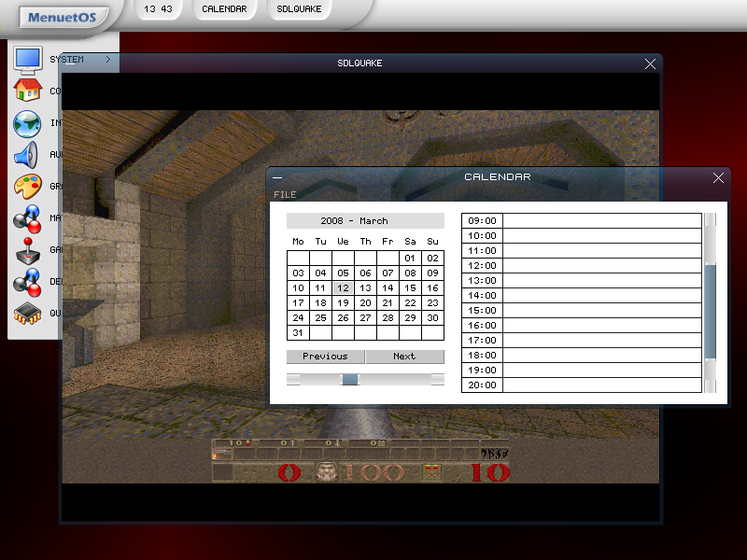The width and height of the screenshot is (747, 560).
Task: Click the face portrait in Quake status bar
Action: (328, 472)
